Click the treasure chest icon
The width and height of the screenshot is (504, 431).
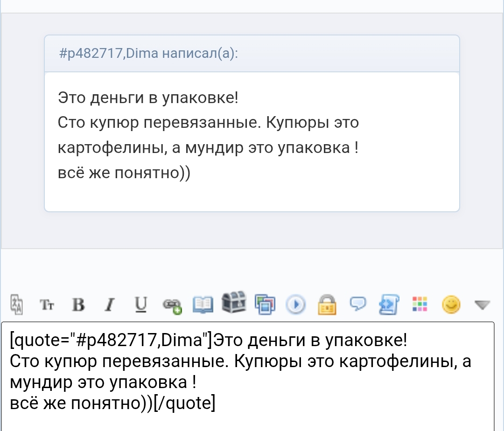234,304
